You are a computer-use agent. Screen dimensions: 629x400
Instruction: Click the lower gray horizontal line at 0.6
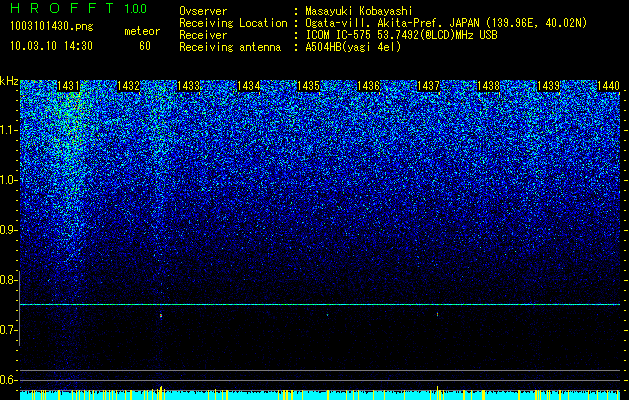click(x=320, y=380)
